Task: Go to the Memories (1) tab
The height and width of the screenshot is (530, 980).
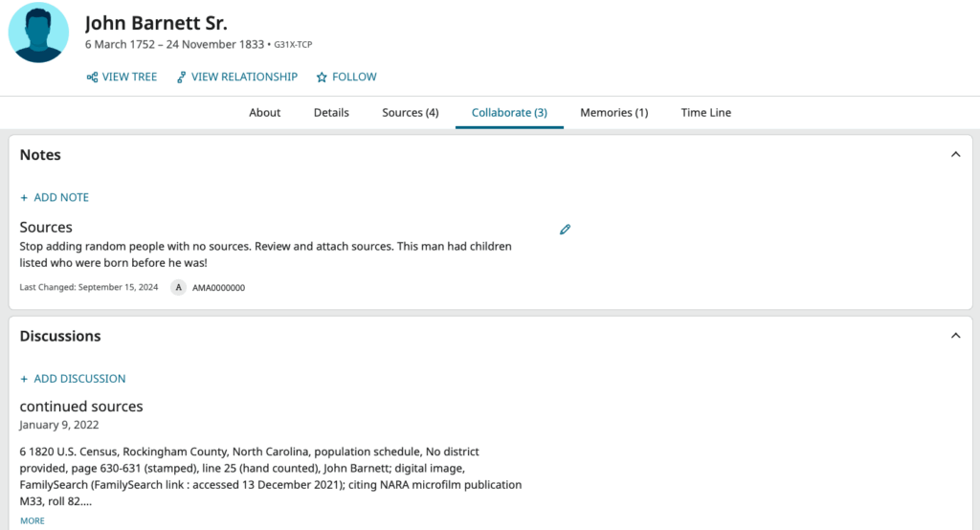Action: tap(613, 113)
